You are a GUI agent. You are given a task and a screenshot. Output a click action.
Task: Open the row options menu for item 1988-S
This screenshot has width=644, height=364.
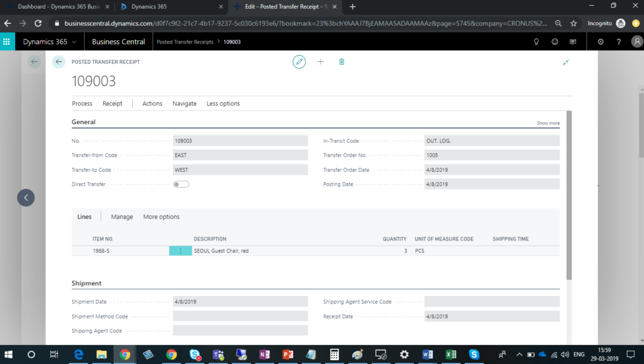click(180, 251)
